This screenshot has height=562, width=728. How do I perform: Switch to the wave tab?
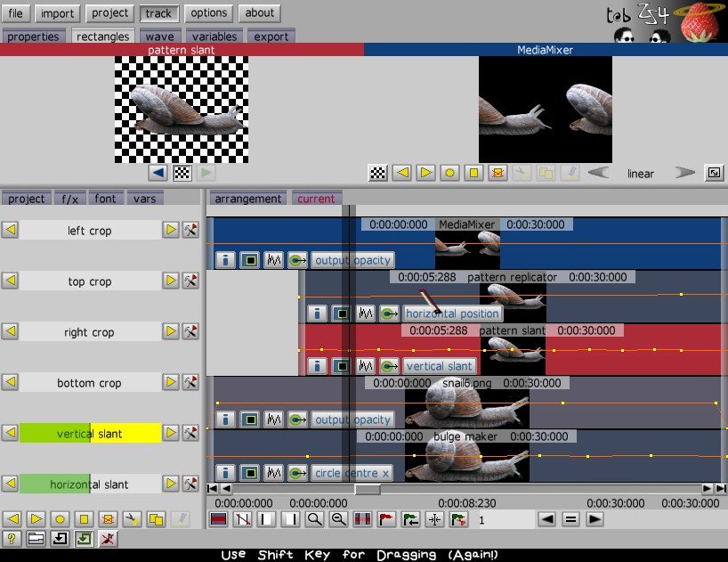tap(160, 37)
